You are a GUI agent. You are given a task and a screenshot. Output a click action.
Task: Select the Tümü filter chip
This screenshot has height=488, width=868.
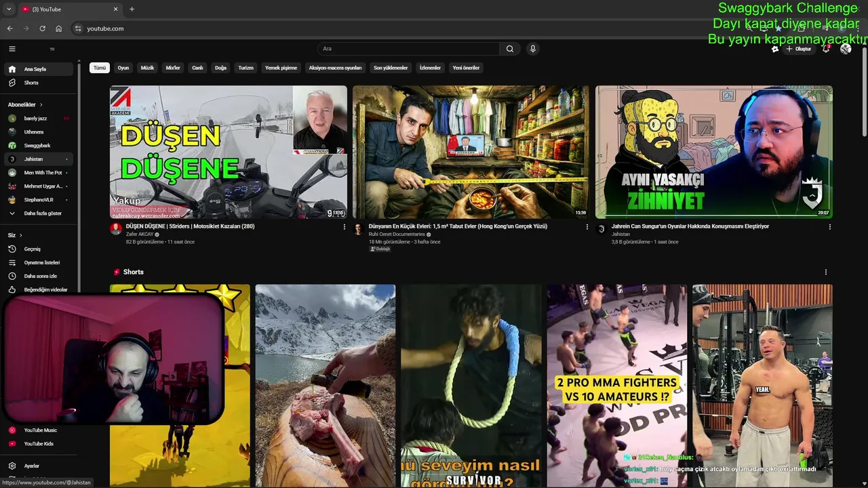(100, 68)
